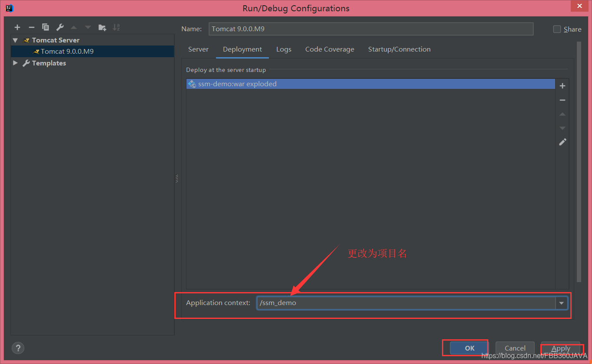The image size is (592, 364).
Task: Open help with question mark button
Action: click(18, 348)
